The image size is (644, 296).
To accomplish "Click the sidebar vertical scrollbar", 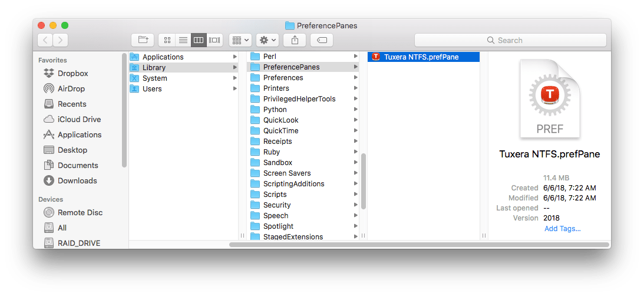I will tap(124, 110).
